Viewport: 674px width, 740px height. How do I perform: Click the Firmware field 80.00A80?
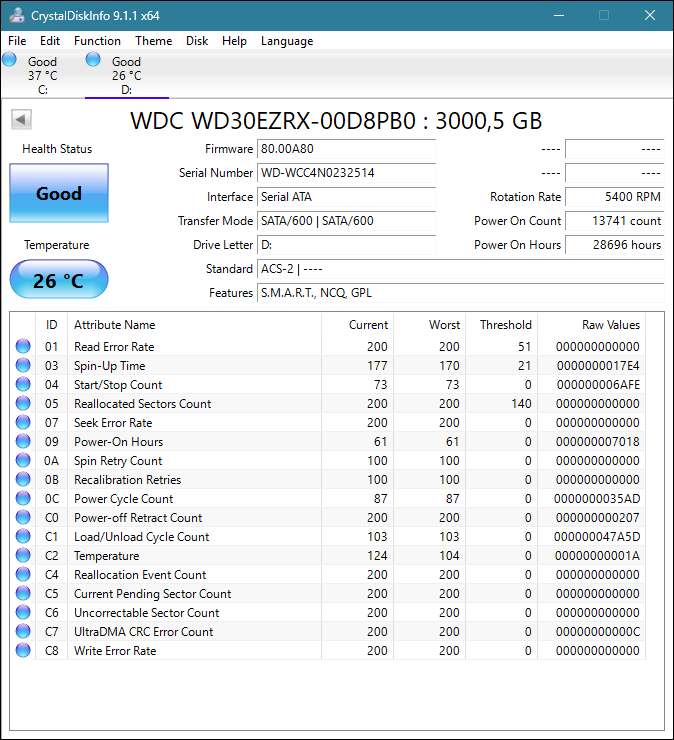point(346,149)
